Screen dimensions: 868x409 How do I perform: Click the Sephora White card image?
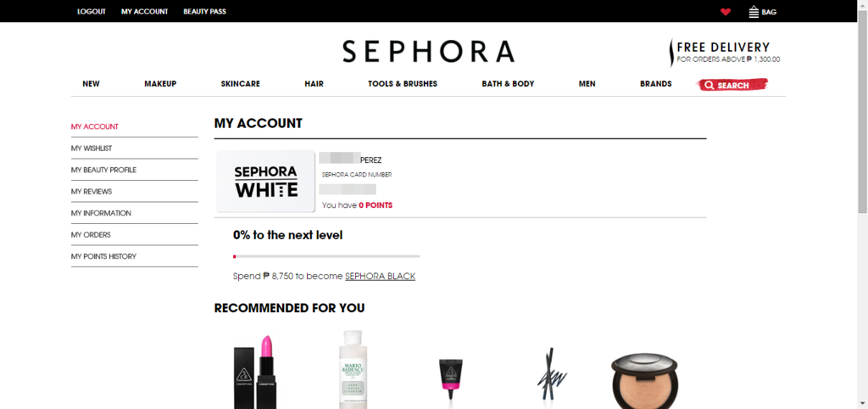tap(265, 182)
